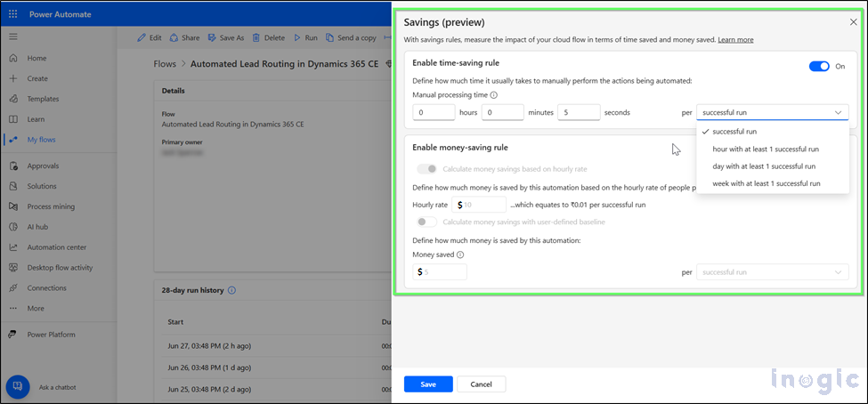The height and width of the screenshot is (404, 868).
Task: Choose day with at least 1 successful run
Action: click(772, 166)
